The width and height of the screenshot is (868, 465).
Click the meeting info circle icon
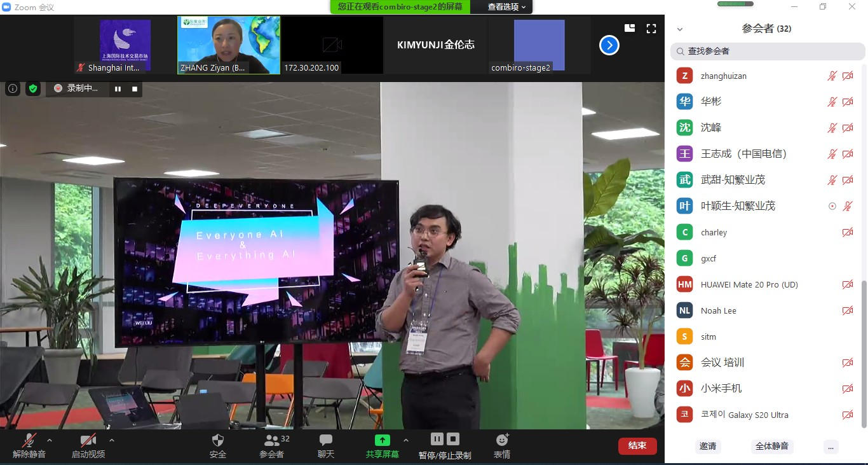12,89
